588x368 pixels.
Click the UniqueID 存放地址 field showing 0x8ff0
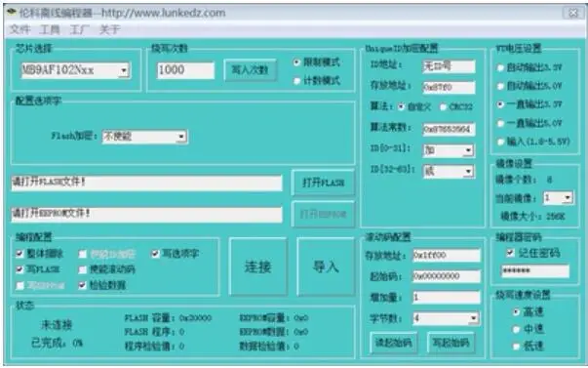(x=449, y=87)
